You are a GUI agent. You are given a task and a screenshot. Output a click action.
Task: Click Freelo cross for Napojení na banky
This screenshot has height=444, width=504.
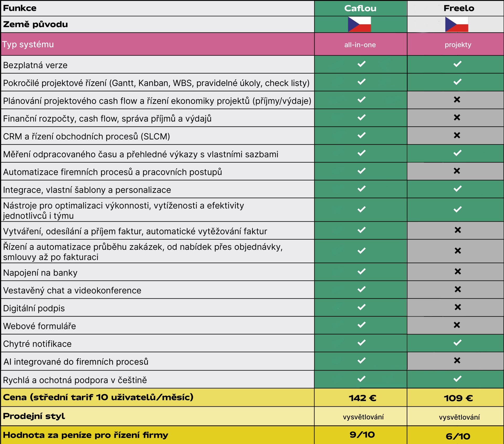tap(458, 271)
